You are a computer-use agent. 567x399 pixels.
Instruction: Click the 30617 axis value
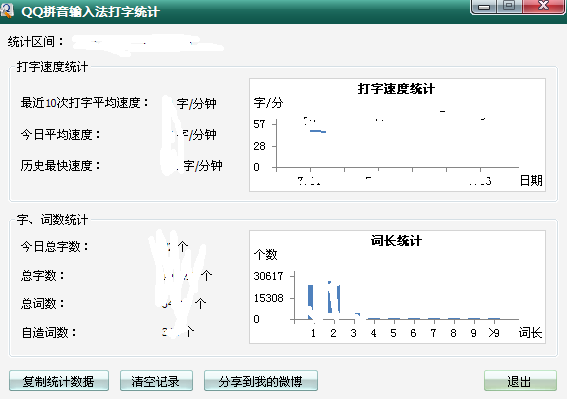click(x=268, y=276)
